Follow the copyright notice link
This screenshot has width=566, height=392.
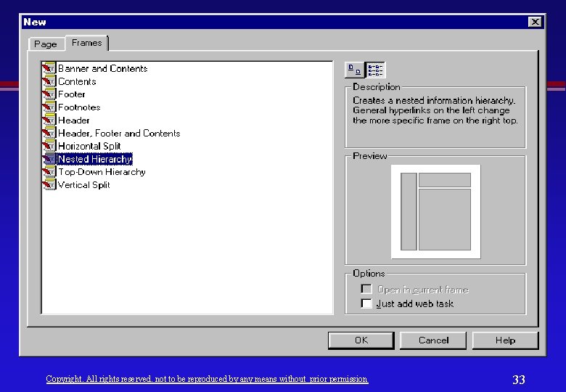pyautogui.click(x=207, y=379)
